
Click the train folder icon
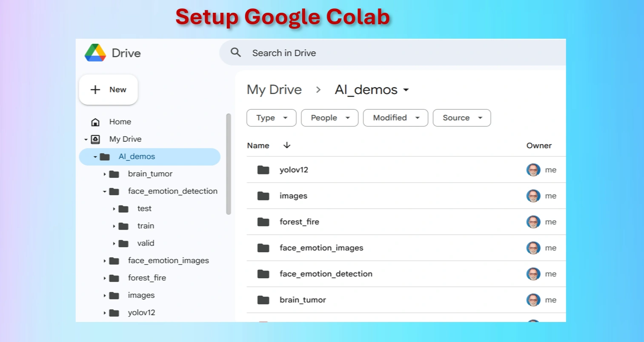click(123, 226)
